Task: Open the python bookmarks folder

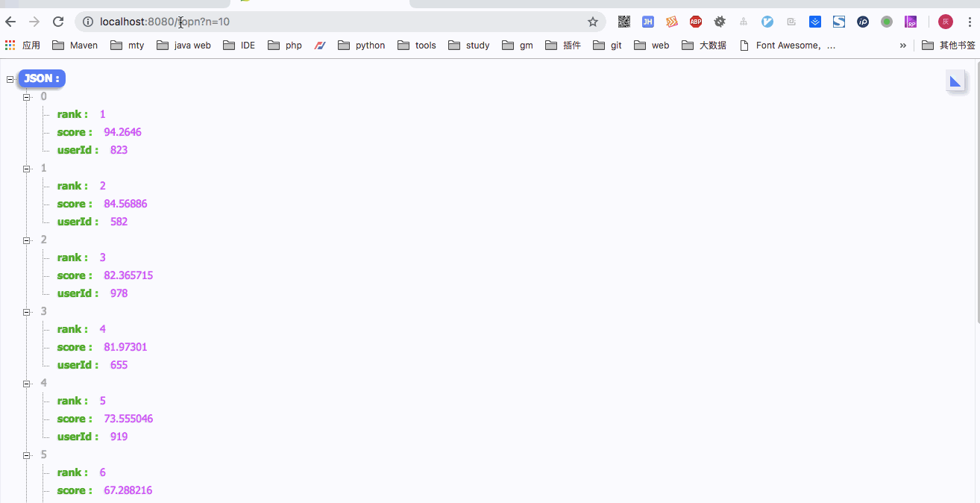Action: pyautogui.click(x=361, y=46)
